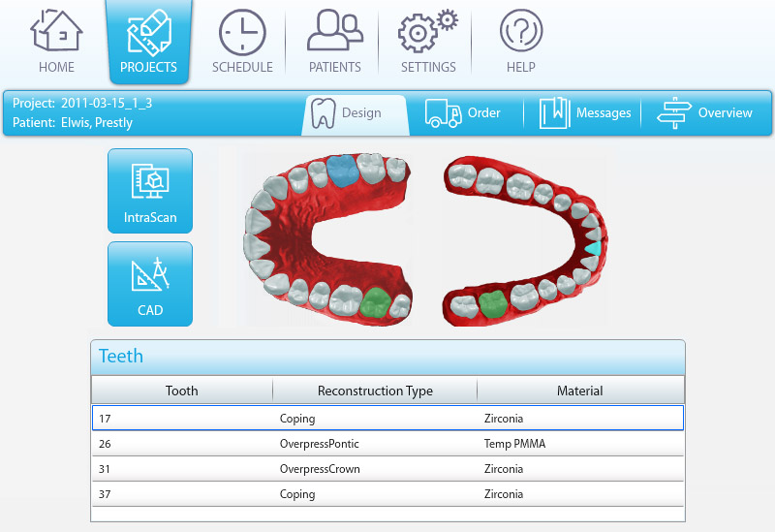Select tooth 26 row

[388, 444]
